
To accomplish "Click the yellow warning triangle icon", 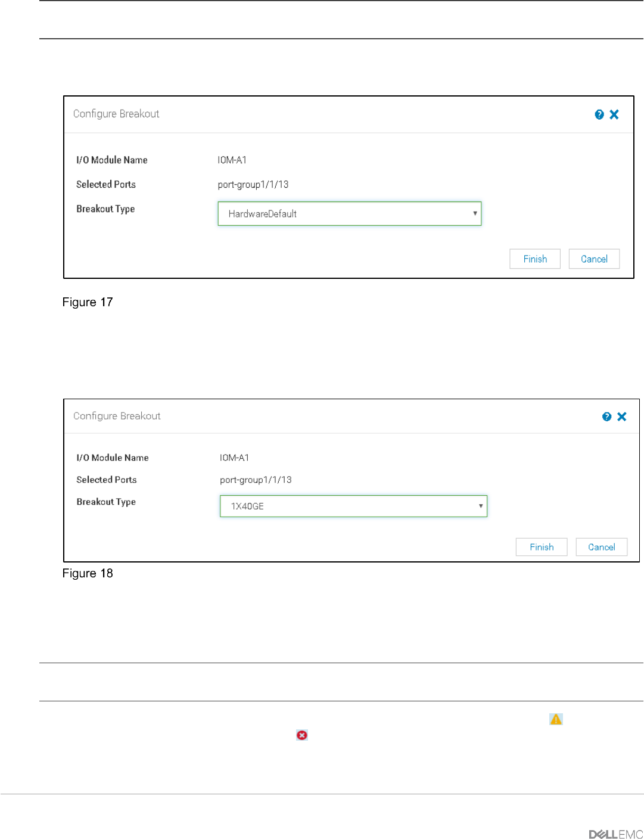I will (x=556, y=719).
